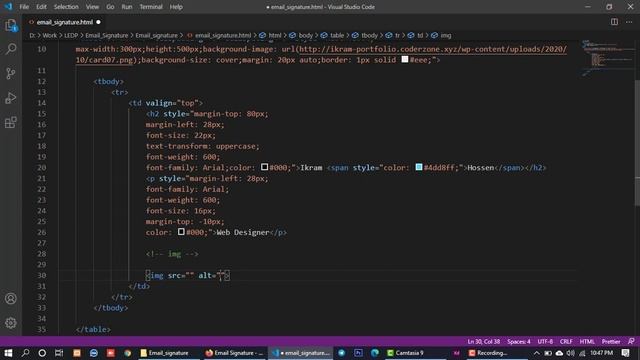Screen dimensions: 640x360
Task: Expand the img breadcrumb symbol
Action: click(446, 36)
